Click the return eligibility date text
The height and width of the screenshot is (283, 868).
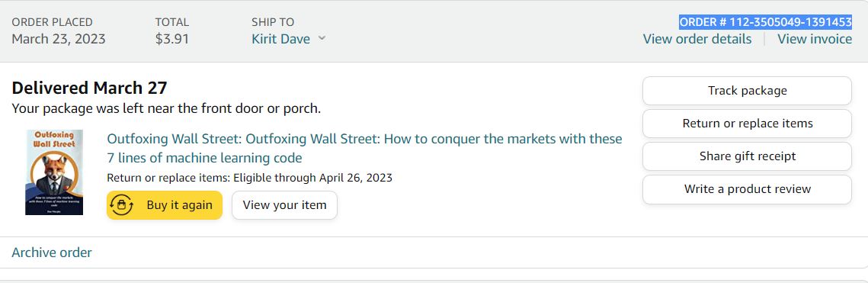coord(249,178)
